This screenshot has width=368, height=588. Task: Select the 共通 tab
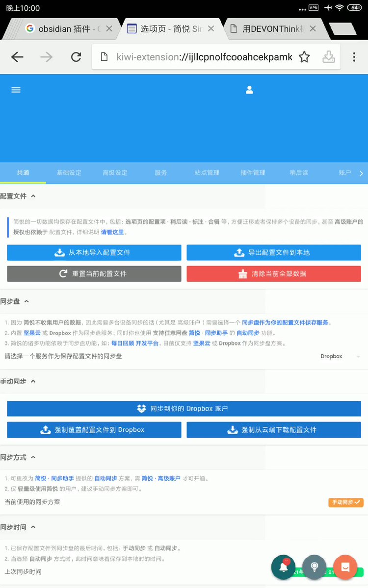tap(23, 172)
